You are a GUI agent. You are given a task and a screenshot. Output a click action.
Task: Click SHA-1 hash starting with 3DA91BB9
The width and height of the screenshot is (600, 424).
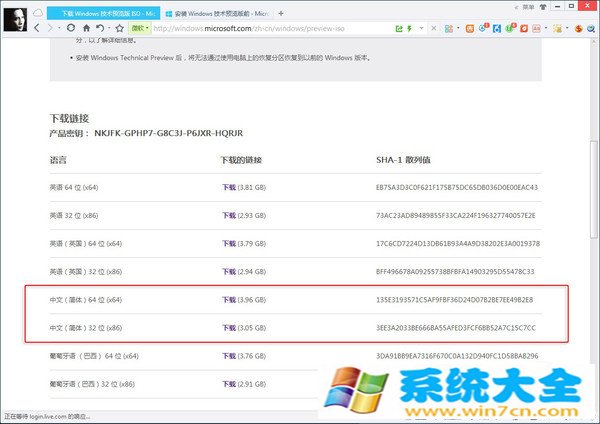(x=457, y=356)
